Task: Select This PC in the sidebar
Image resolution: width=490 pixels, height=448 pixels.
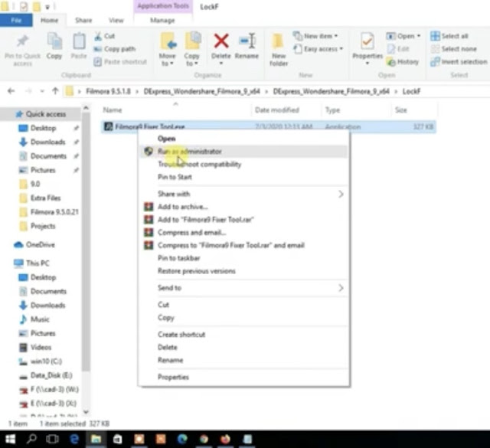Action: coord(38,263)
